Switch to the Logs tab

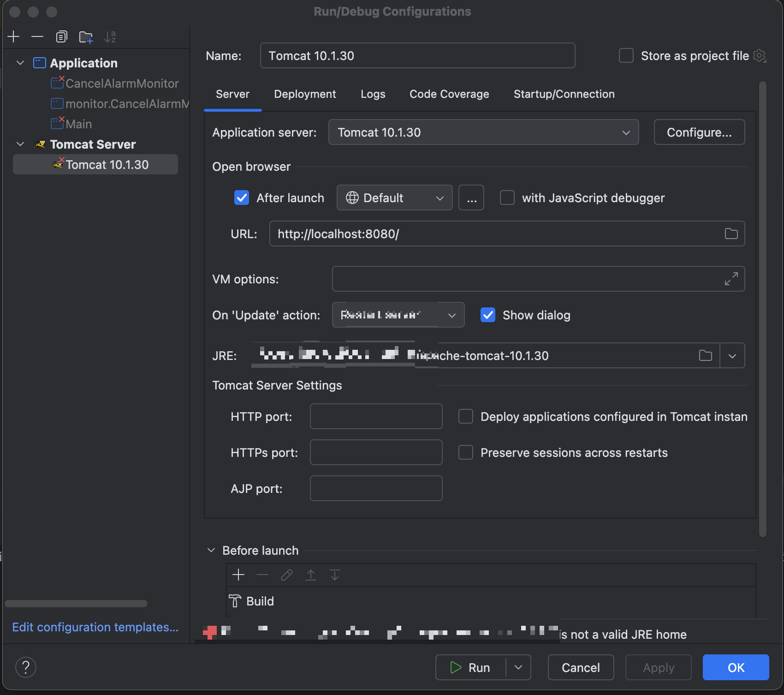click(373, 94)
